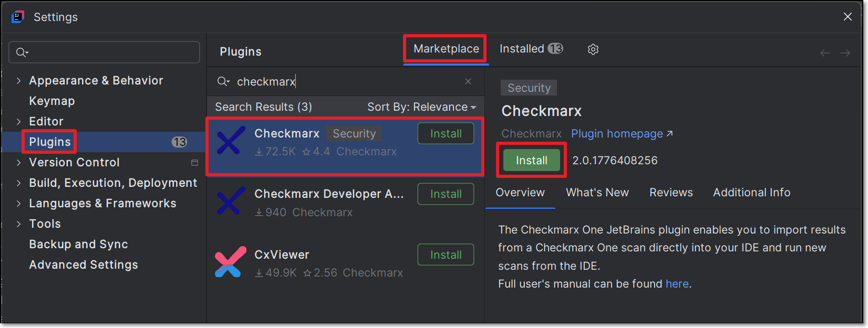Select the CxViewer plugin title
868x328 pixels.
pyautogui.click(x=282, y=255)
